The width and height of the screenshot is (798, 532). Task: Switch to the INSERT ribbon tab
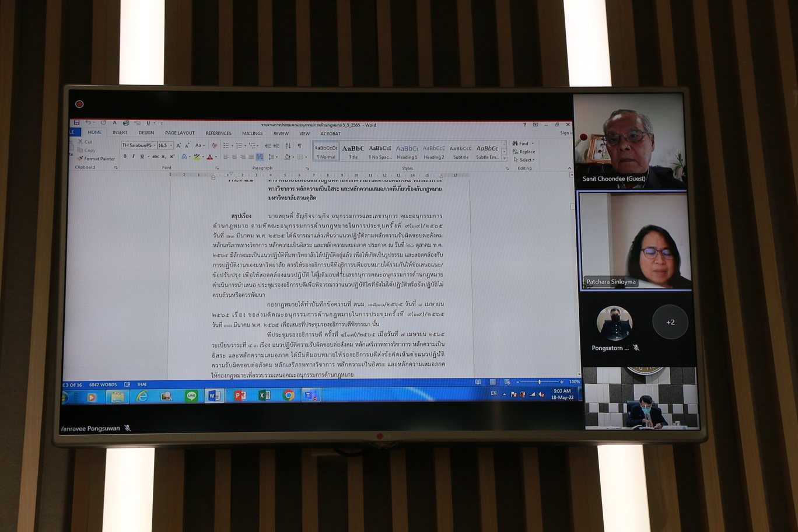[x=120, y=133]
